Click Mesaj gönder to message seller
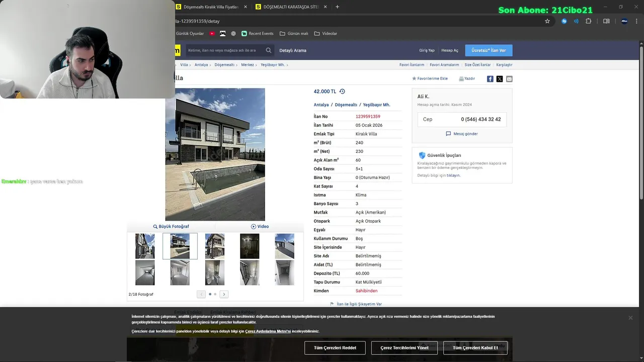 point(462,134)
